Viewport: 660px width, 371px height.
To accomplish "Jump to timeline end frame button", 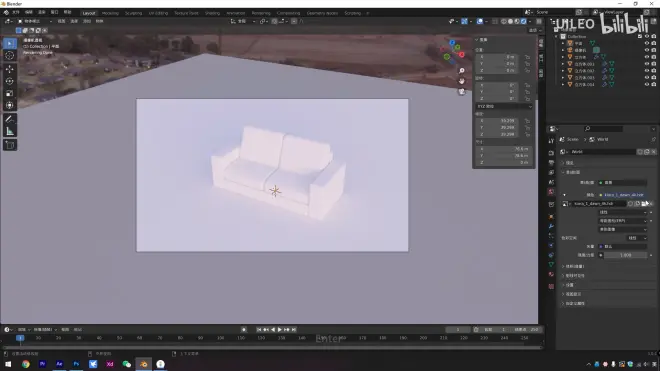I will [294, 330].
